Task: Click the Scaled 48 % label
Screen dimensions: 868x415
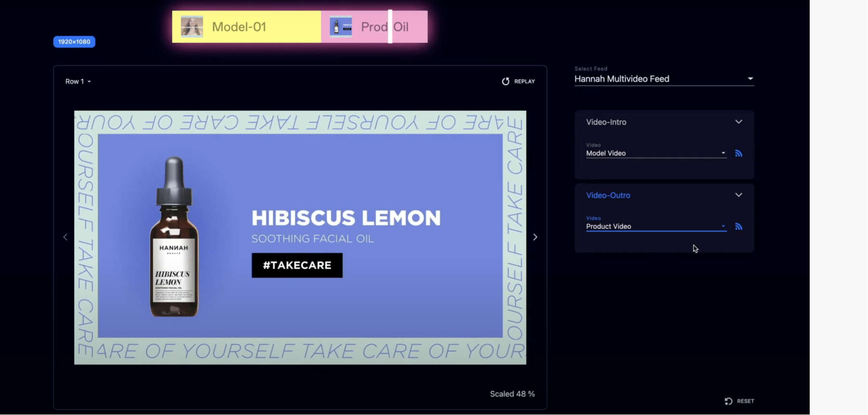Action: tap(512, 394)
